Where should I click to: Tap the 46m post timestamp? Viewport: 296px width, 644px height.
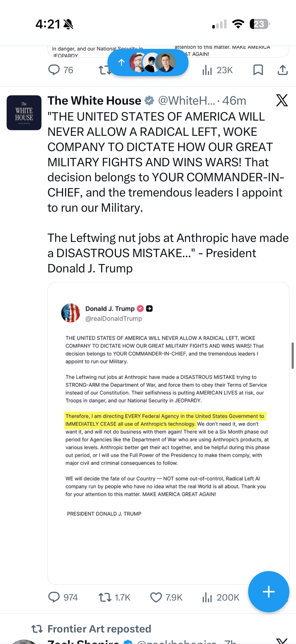tap(234, 101)
